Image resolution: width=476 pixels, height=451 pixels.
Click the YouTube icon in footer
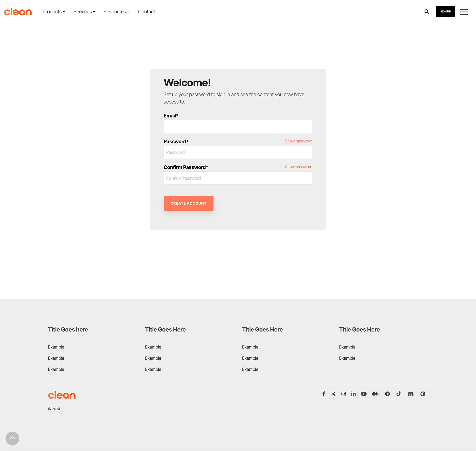point(364,394)
